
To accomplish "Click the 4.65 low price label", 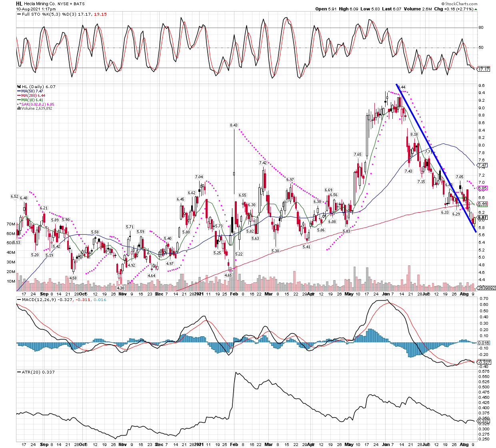I will point(228,275).
